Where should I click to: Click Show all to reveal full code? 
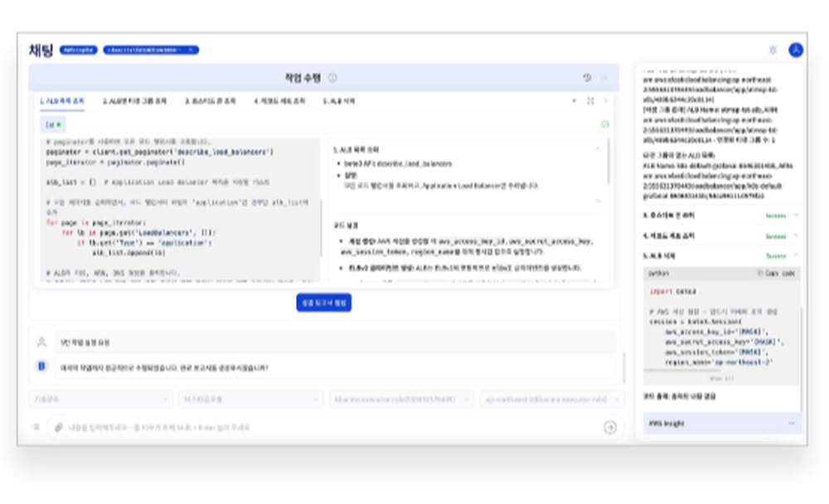pos(725,378)
